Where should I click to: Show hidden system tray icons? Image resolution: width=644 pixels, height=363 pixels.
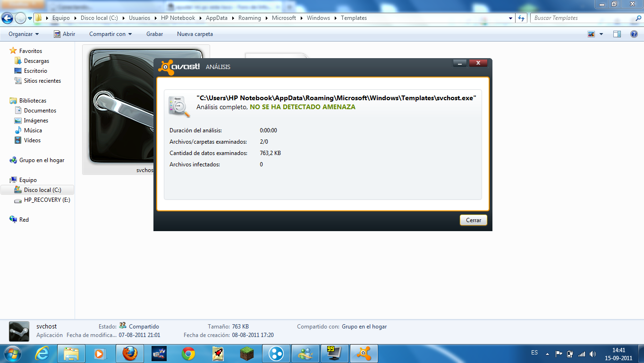point(547,354)
